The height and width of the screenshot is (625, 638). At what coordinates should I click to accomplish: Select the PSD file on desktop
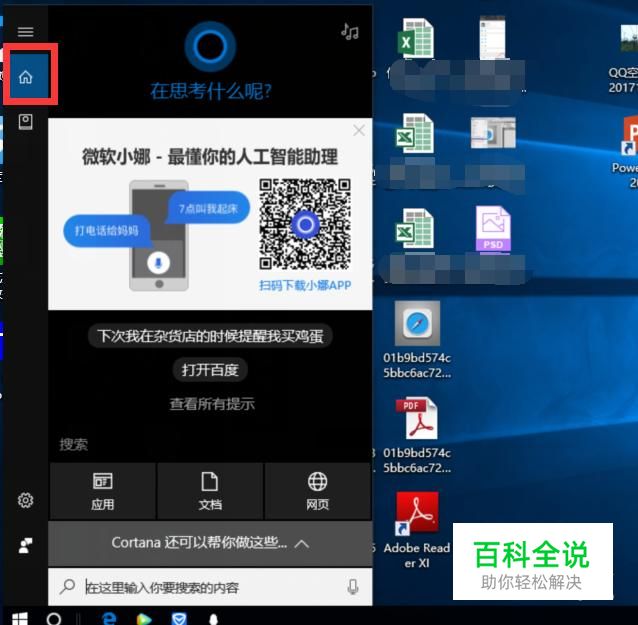[493, 229]
